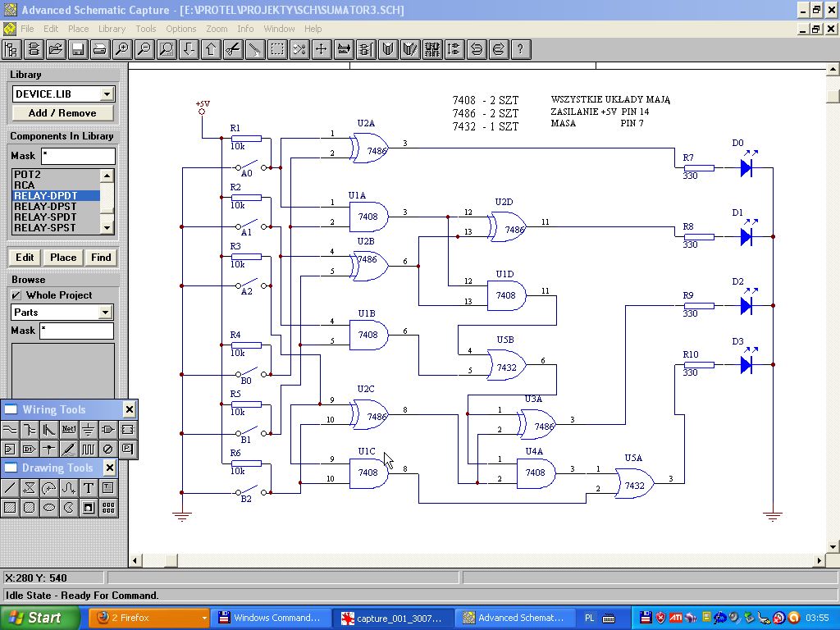Image resolution: width=840 pixels, height=630 pixels.
Task: Choose the ellipse drawing tool
Action: click(48, 507)
